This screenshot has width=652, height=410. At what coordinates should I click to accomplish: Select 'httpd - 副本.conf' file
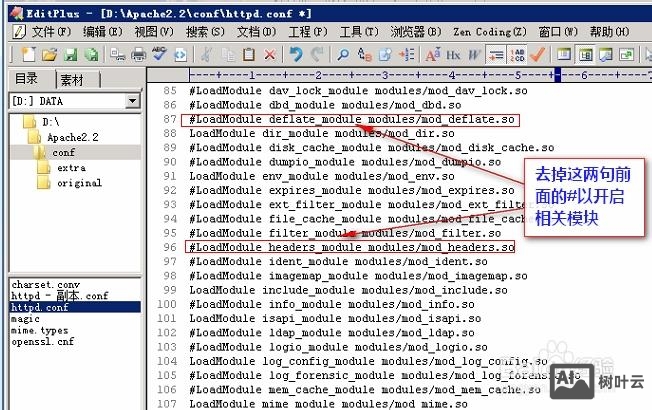(60, 296)
